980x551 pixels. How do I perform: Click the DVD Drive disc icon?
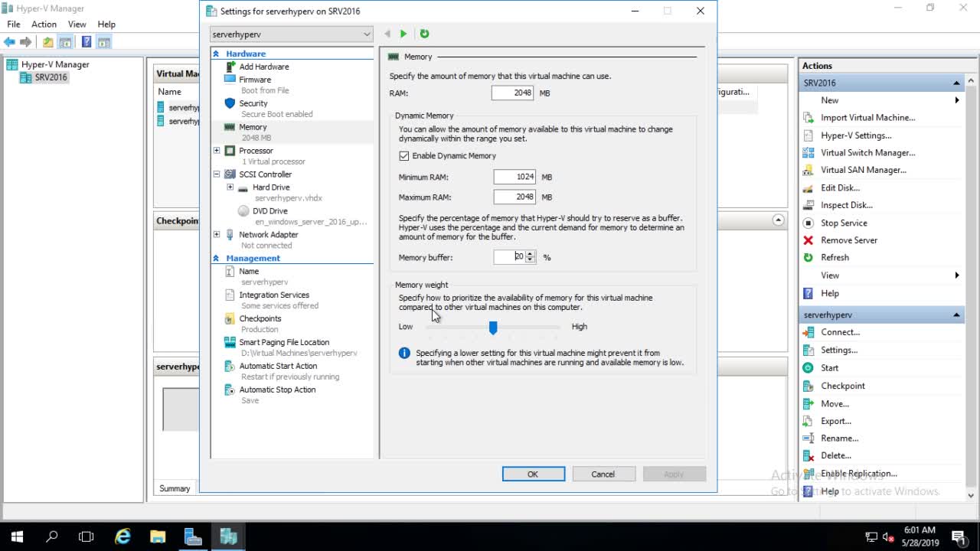(243, 210)
